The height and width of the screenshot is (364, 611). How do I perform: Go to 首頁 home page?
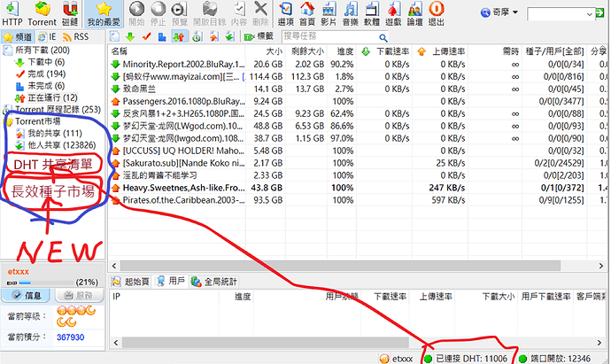pyautogui.click(x=307, y=13)
